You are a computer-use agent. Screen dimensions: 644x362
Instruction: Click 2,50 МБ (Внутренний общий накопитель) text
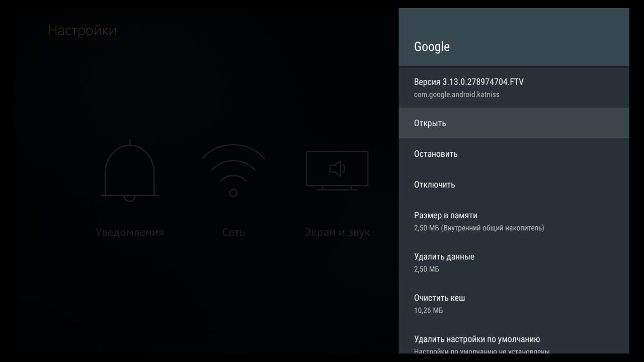(x=479, y=228)
